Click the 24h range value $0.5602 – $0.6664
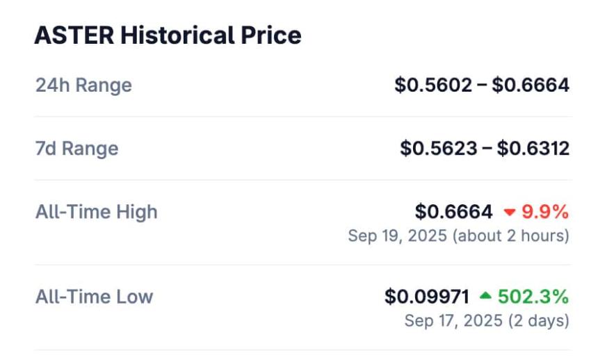 coord(482,85)
